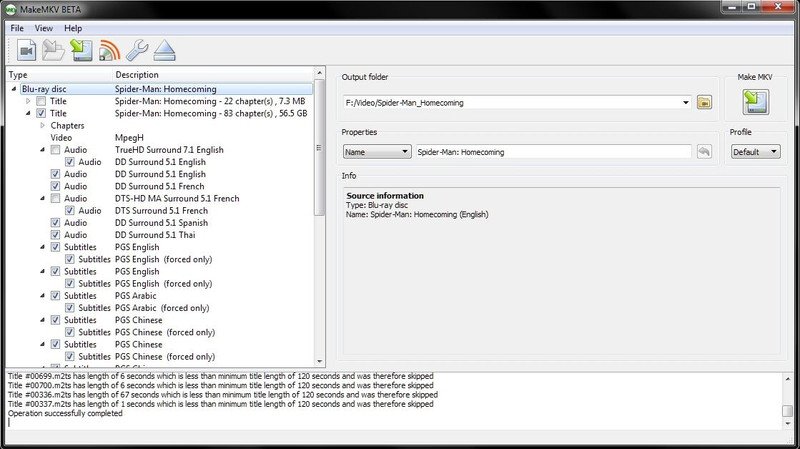Screen dimensions: 800x449
Task: Click log line for Title #00337.m2ts
Action: point(220,404)
